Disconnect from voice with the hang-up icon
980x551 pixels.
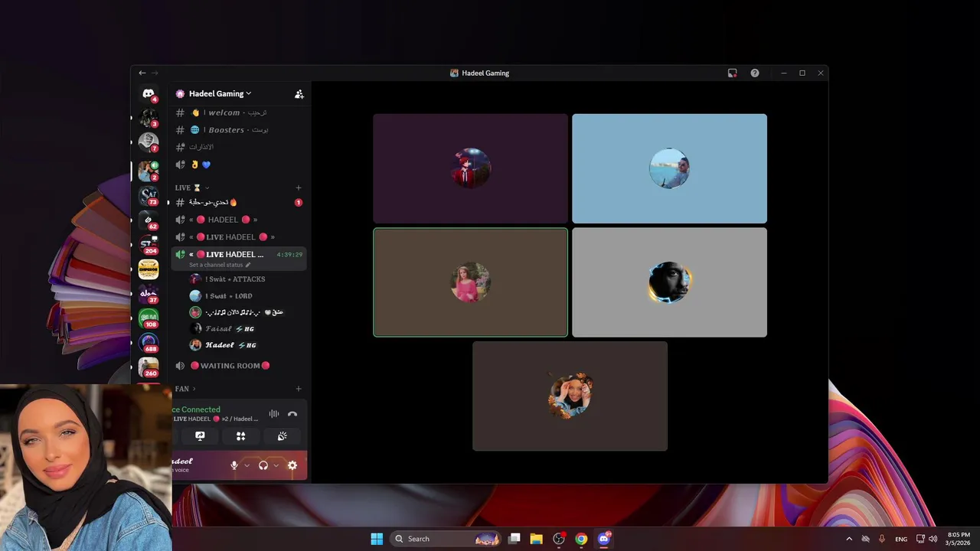[292, 414]
